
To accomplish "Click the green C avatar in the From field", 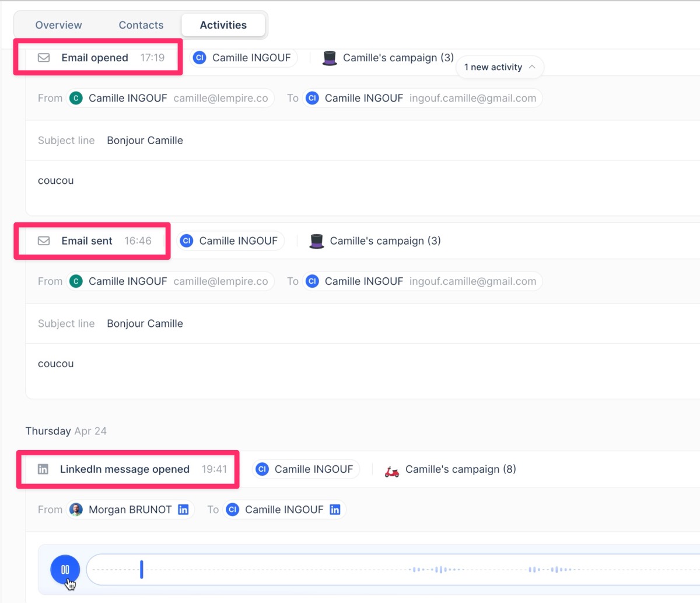I will 76,98.
